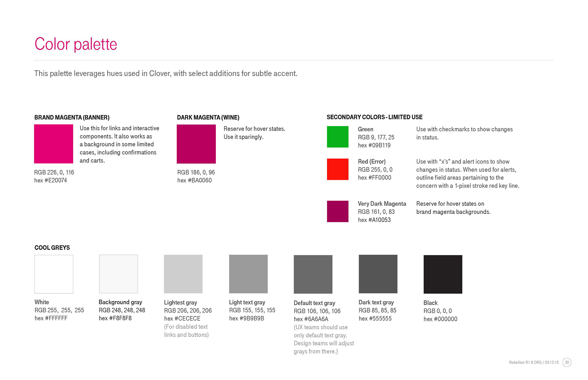588x380 pixels.
Task: Select the White grey swatch
Action: (54, 274)
